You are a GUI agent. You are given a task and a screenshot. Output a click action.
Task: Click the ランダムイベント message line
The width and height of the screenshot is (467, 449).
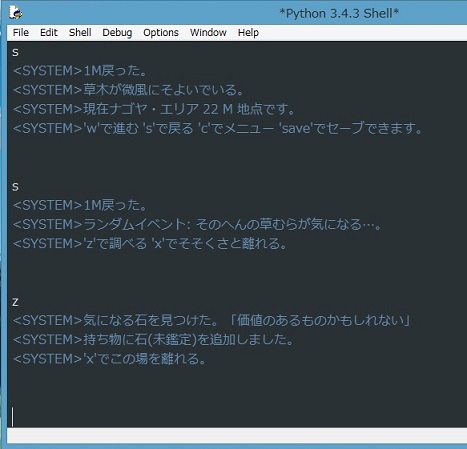(197, 224)
